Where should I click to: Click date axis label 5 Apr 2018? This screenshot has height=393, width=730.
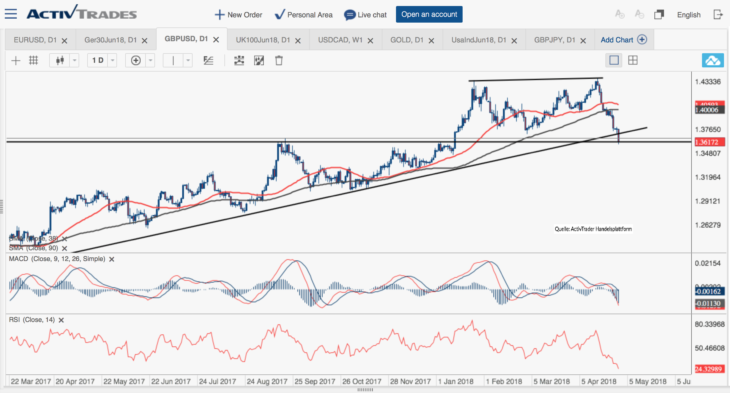[x=599, y=381]
